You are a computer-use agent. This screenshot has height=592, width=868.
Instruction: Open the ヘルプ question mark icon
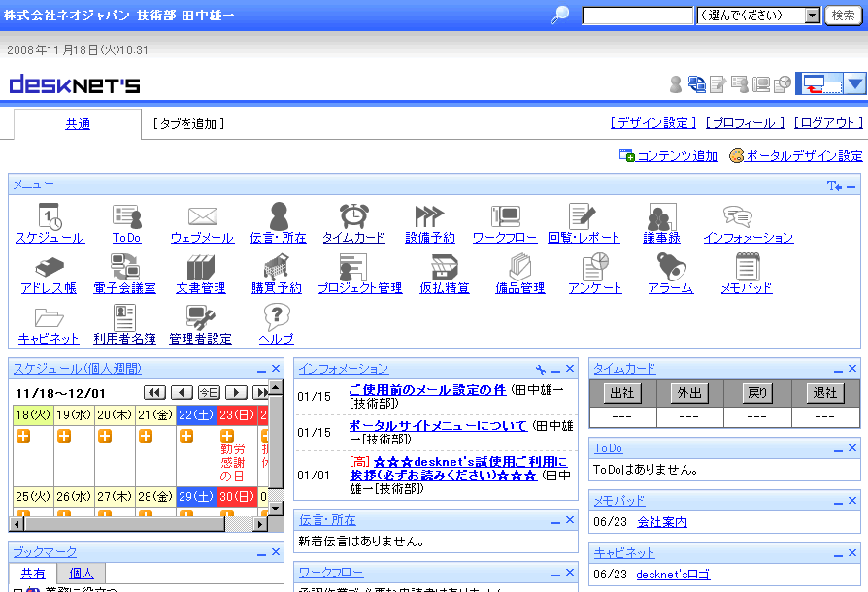(x=277, y=317)
